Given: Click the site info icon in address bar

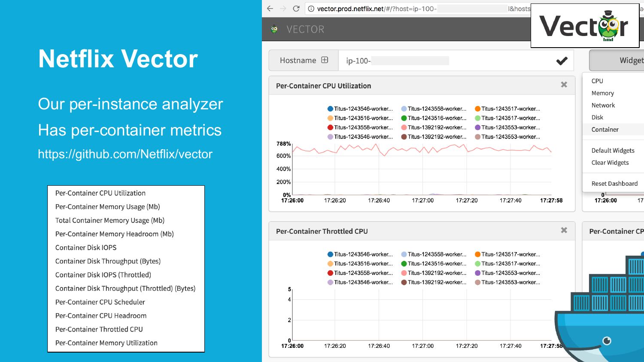Looking at the screenshot, I should tap(311, 9).
